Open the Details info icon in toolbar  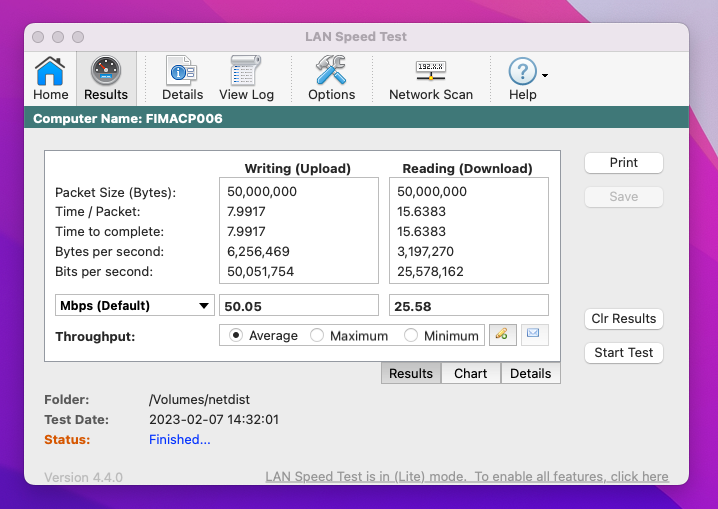[x=182, y=78]
